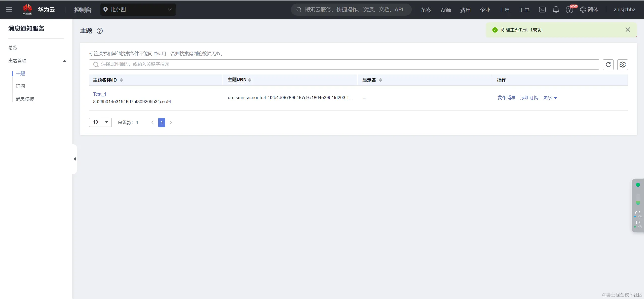Image resolution: width=644 pixels, height=299 pixels.
Task: Click 发布消息 for Test_1
Action: pos(506,98)
